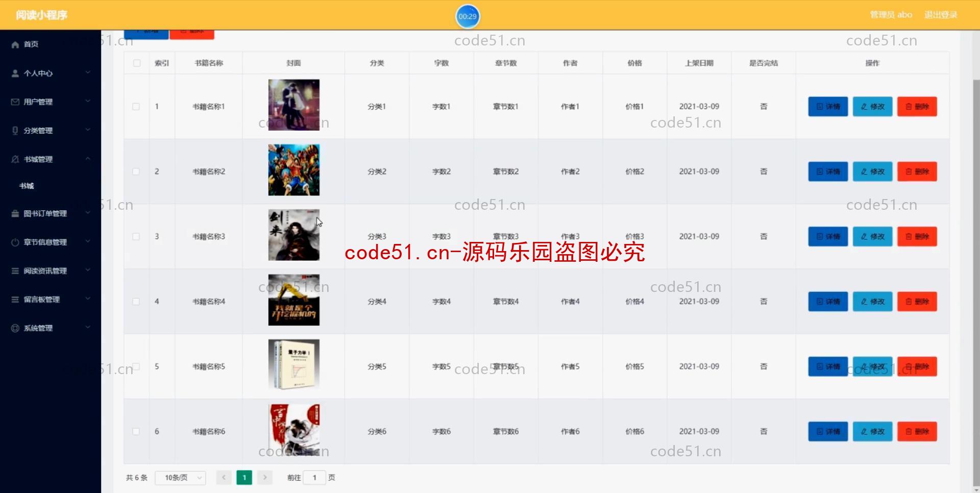The width and height of the screenshot is (980, 493).
Task: Open the cover thumbnail of 书籍名称2
Action: [x=294, y=170]
